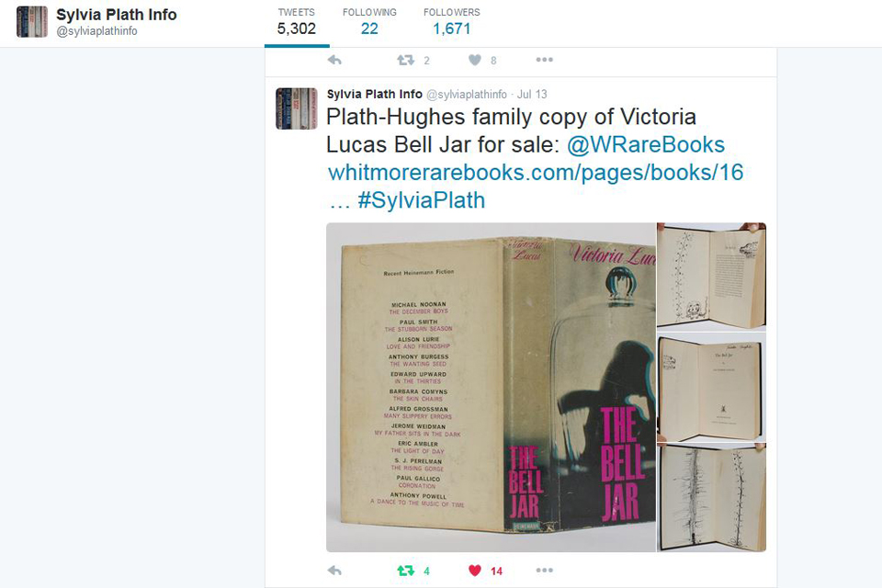The width and height of the screenshot is (882, 588).
Task: Toggle the red heart like on Bell Jar tweet
Action: coord(475,571)
